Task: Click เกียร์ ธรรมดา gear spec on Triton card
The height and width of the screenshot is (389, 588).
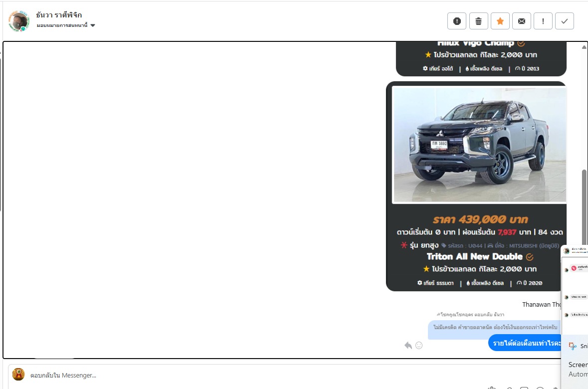Action: [435, 283]
